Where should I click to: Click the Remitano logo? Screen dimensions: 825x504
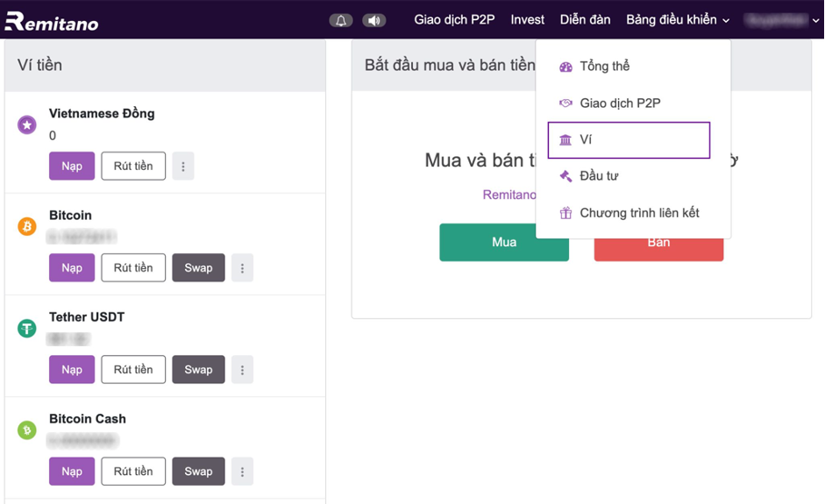pos(51,21)
